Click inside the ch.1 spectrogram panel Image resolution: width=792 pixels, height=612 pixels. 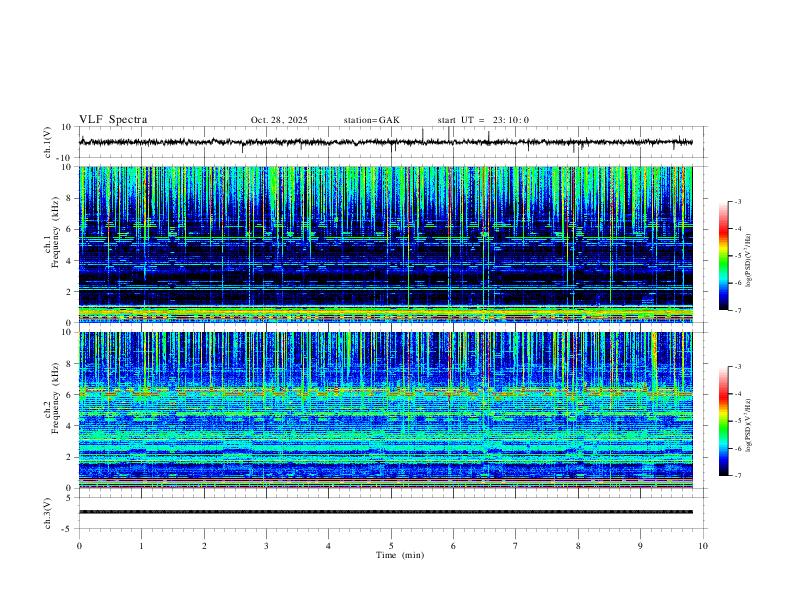tap(385, 244)
